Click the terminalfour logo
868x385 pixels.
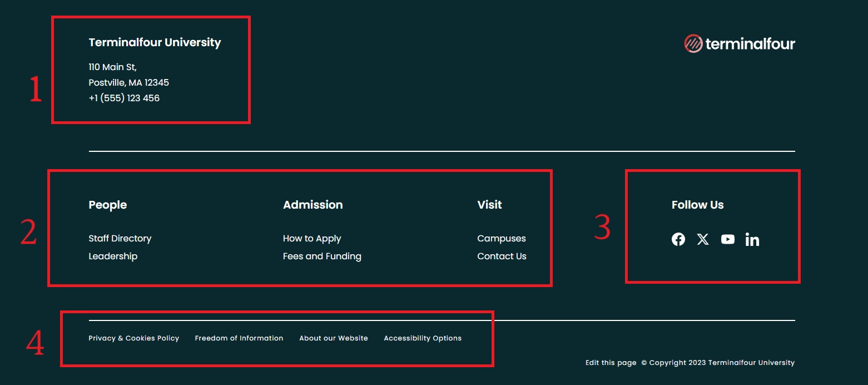click(740, 43)
